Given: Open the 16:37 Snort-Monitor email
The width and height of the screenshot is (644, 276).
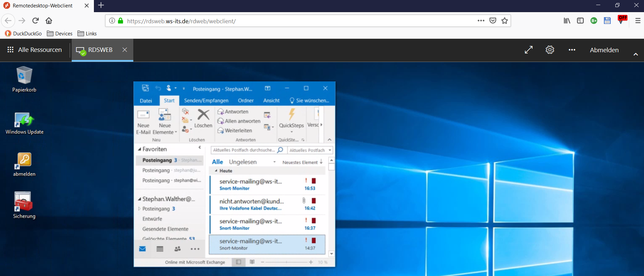Looking at the screenshot, I should click(267, 224).
